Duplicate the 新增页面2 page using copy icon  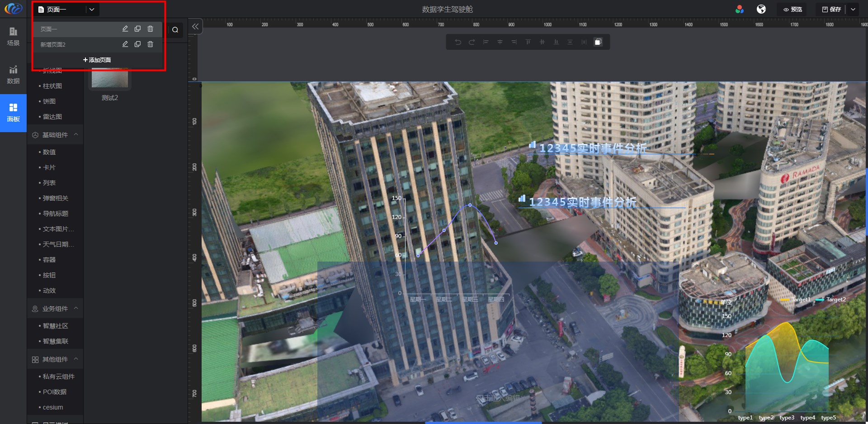[138, 44]
